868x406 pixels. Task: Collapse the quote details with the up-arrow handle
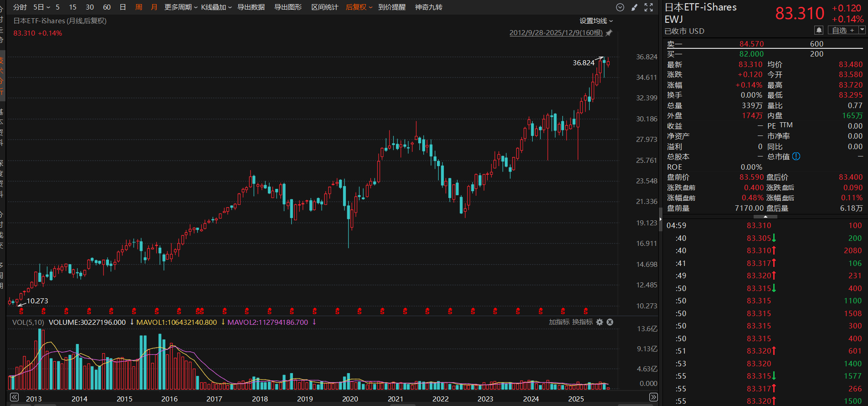(765, 217)
